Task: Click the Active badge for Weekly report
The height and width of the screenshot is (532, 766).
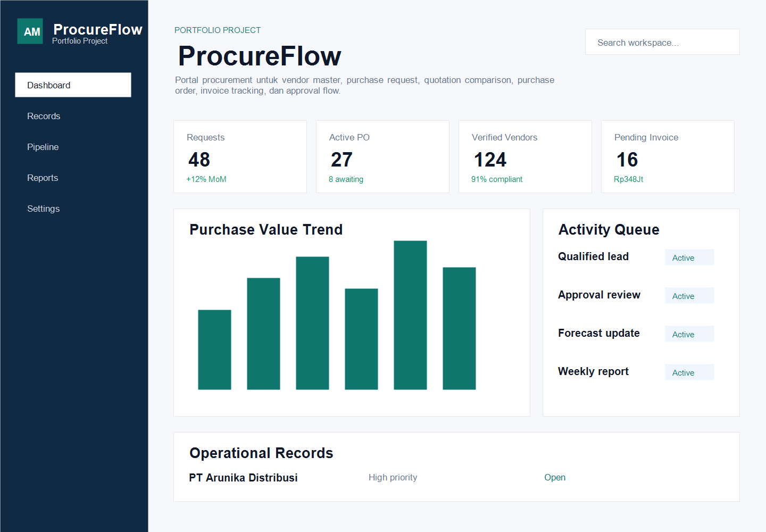Action: click(x=689, y=372)
